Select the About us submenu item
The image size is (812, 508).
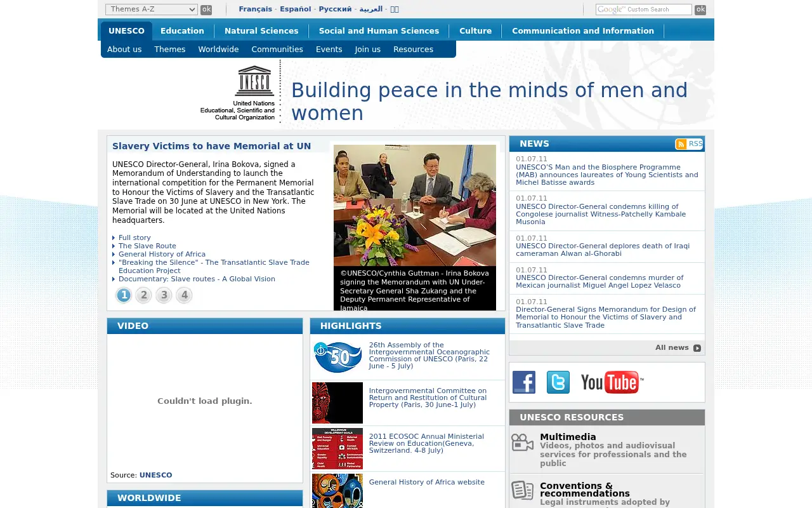point(124,50)
